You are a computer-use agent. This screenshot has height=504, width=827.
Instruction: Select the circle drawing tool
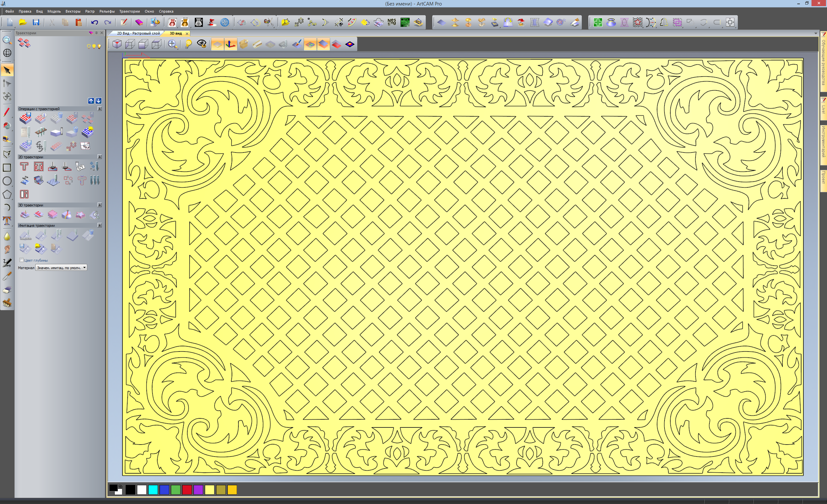pyautogui.click(x=7, y=181)
